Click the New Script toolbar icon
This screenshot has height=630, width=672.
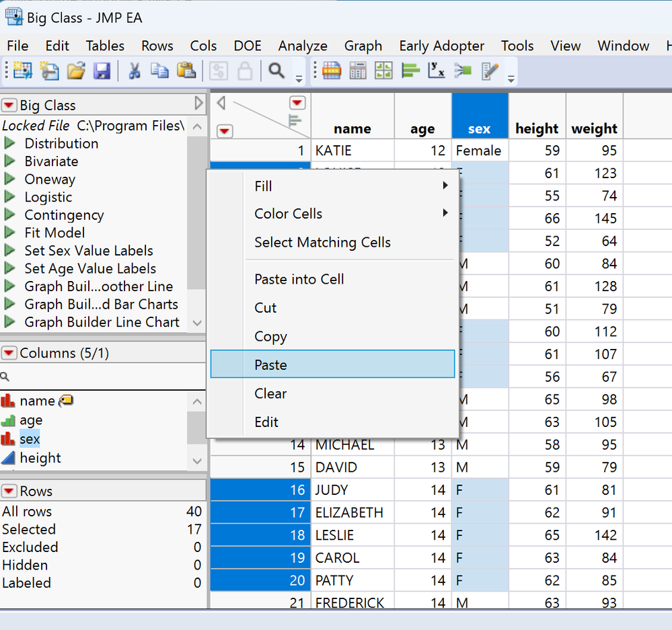(49, 71)
